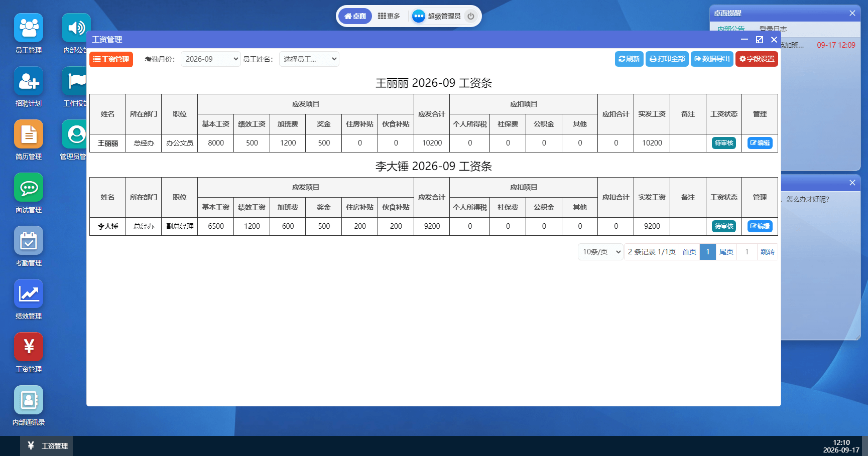Click 跳转 jump link
Image resolution: width=868 pixels, height=456 pixels.
(x=768, y=252)
